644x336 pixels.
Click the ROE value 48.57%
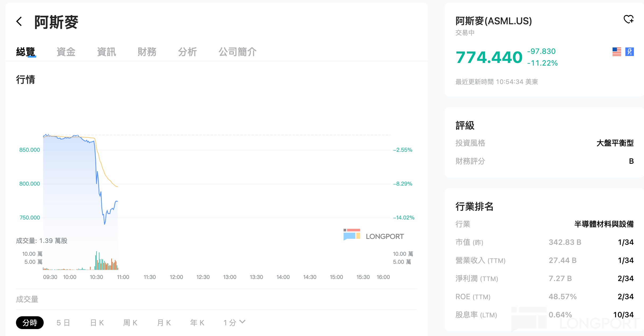tap(563, 297)
